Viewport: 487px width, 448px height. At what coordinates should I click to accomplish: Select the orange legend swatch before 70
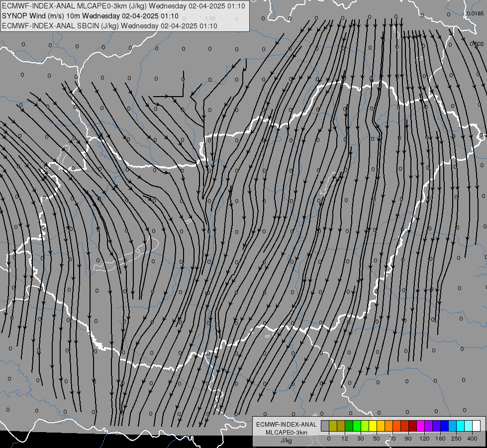[x=389, y=426]
